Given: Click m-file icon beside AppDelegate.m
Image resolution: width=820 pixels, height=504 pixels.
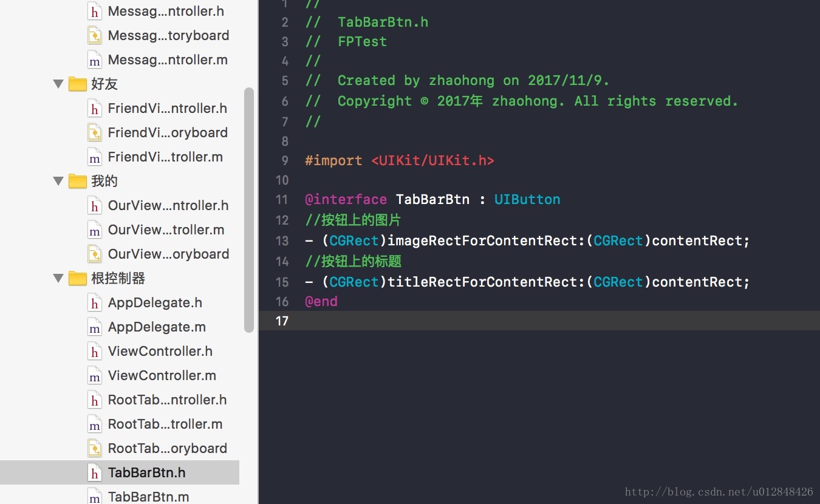Looking at the screenshot, I should (95, 327).
